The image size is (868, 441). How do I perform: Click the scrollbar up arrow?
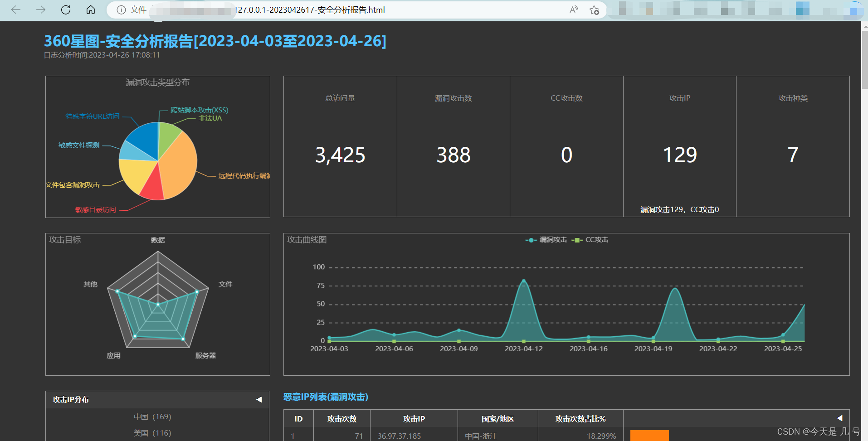pyautogui.click(x=864, y=26)
